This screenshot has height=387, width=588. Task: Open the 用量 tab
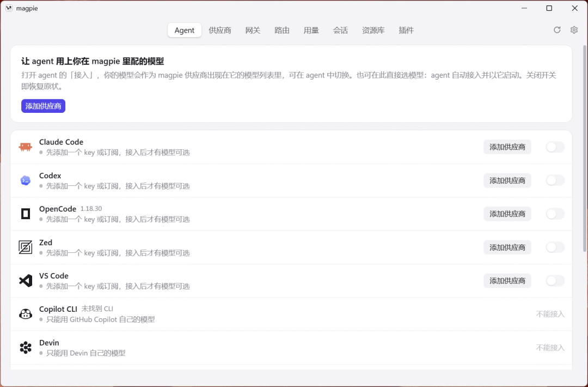click(x=311, y=31)
